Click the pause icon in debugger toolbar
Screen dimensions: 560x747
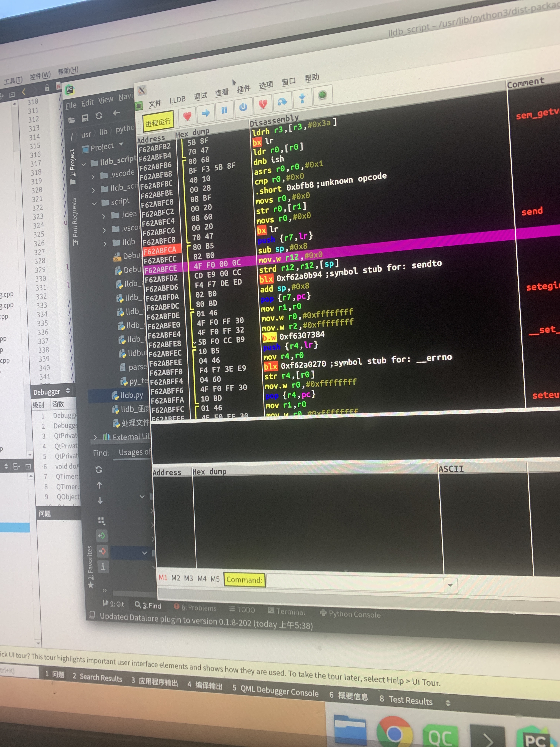pos(224,110)
